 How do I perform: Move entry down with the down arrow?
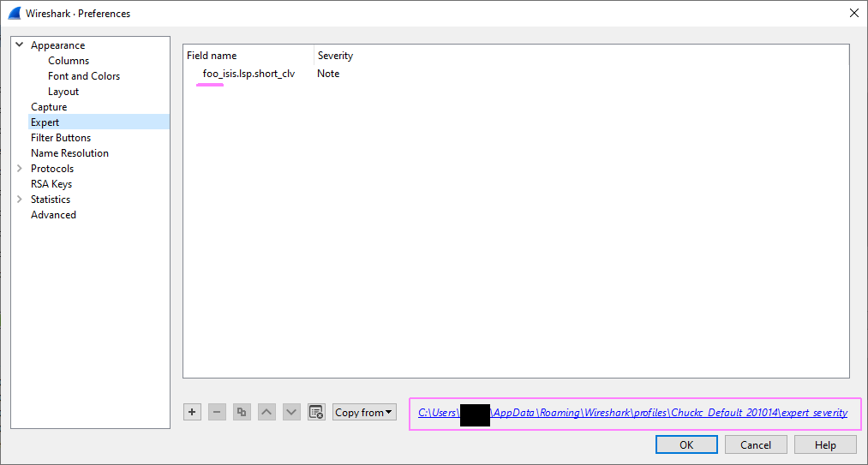pos(291,412)
